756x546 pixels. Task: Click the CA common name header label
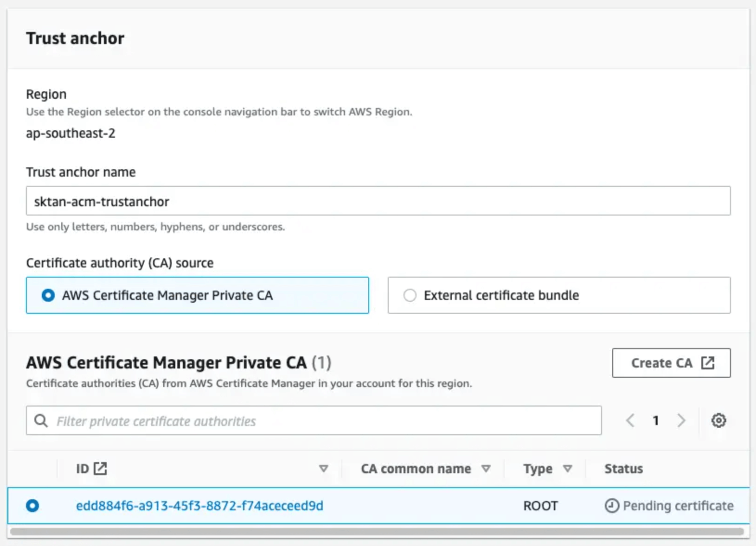pyautogui.click(x=416, y=469)
